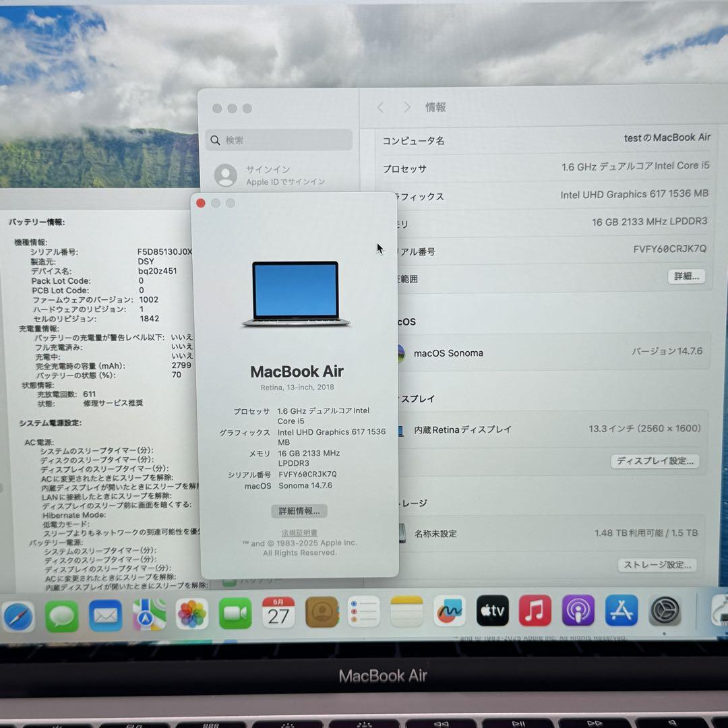Click Hibernate Mode entry

[x=74, y=515]
